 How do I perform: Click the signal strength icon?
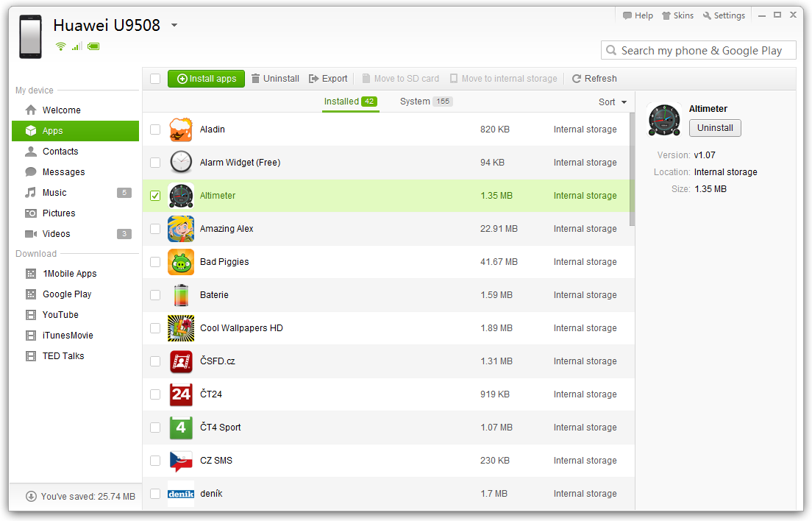click(x=76, y=46)
